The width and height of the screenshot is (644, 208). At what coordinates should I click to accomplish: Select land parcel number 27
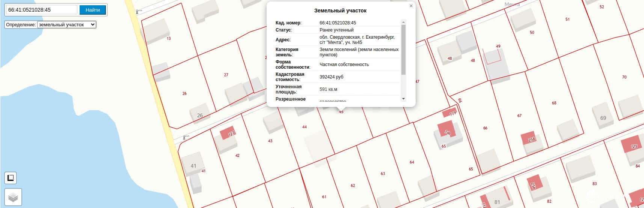click(226, 75)
